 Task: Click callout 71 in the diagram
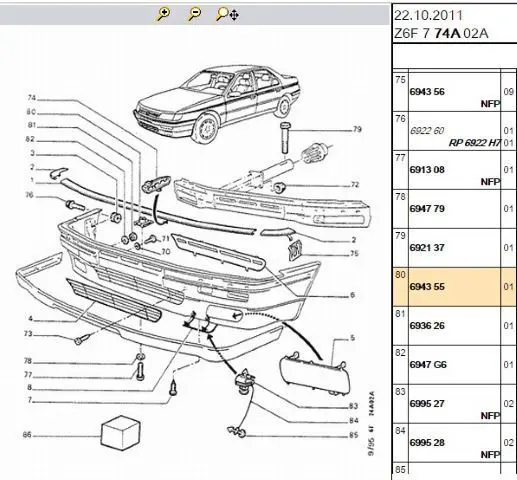(166, 239)
